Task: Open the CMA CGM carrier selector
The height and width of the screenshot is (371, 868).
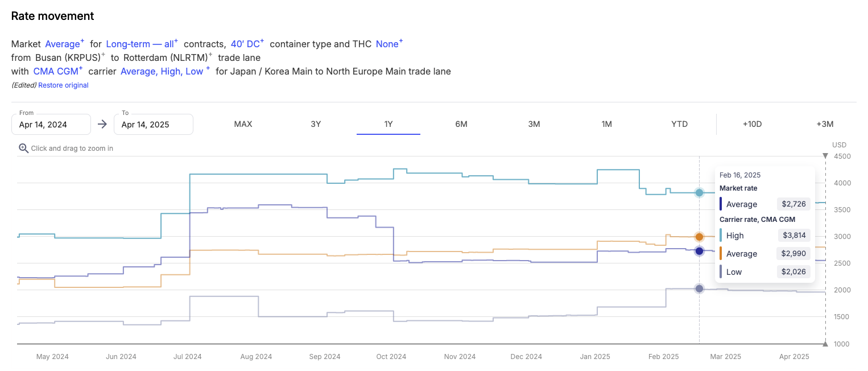Action: [x=58, y=71]
